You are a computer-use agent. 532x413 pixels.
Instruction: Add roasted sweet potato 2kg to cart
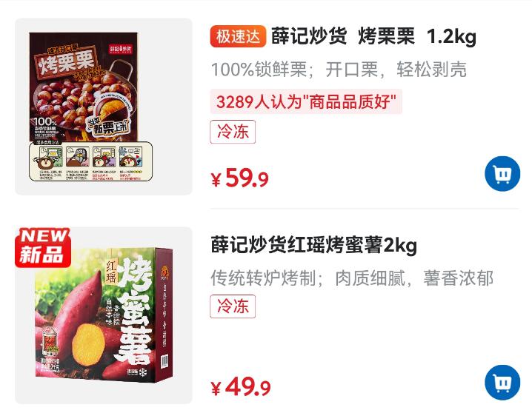pyautogui.click(x=502, y=383)
